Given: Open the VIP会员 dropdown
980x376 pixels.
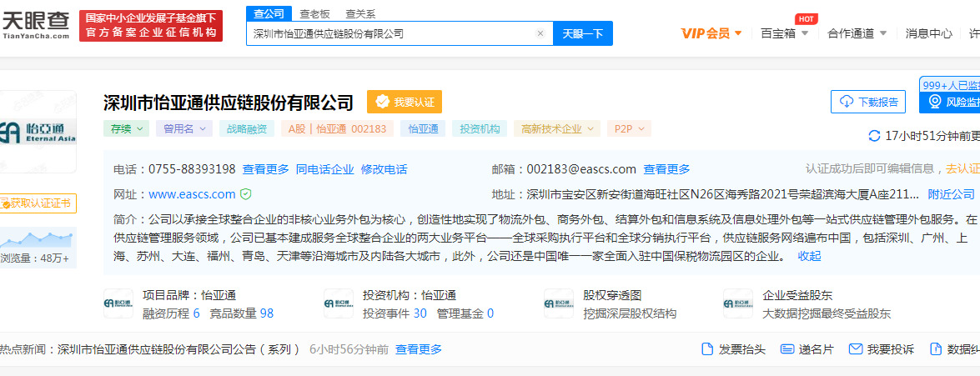Looking at the screenshot, I should click(711, 33).
